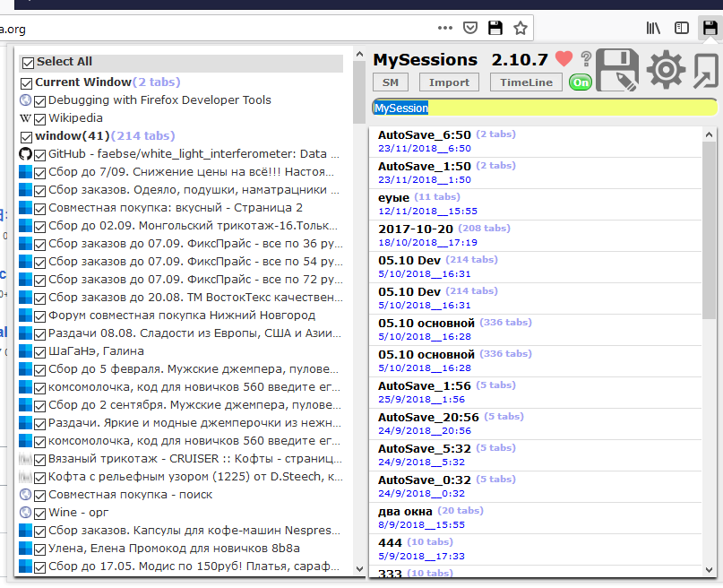Click blue favicon beside ШаГаНэ, Галина
Image resolution: width=723 pixels, height=588 pixels.
tap(26, 351)
